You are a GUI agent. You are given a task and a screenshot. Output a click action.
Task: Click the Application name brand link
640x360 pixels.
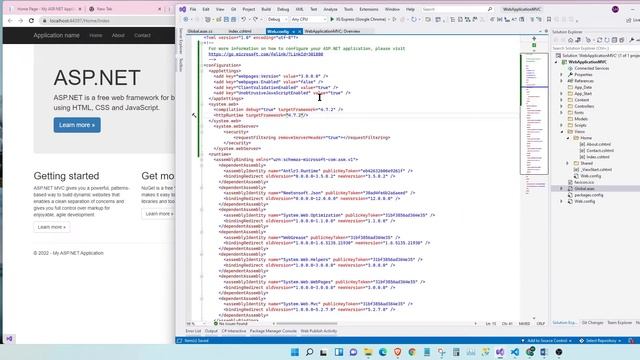click(x=56, y=36)
